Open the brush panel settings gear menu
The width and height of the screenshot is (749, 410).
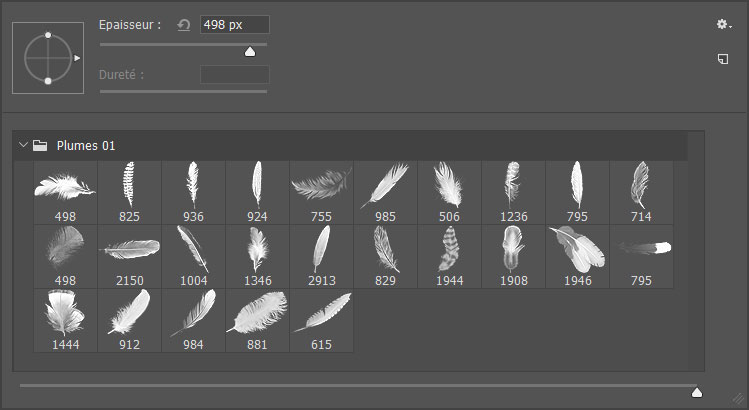723,25
